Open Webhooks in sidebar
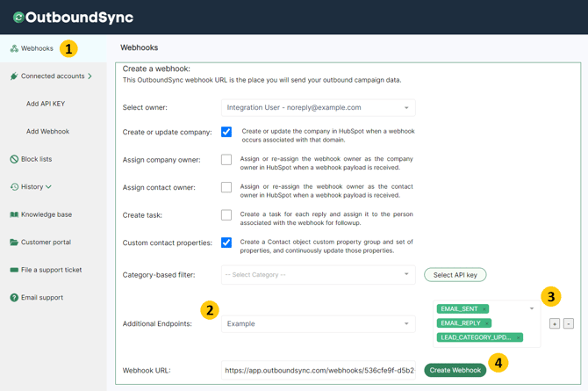The image size is (588, 391). tap(54, 48)
